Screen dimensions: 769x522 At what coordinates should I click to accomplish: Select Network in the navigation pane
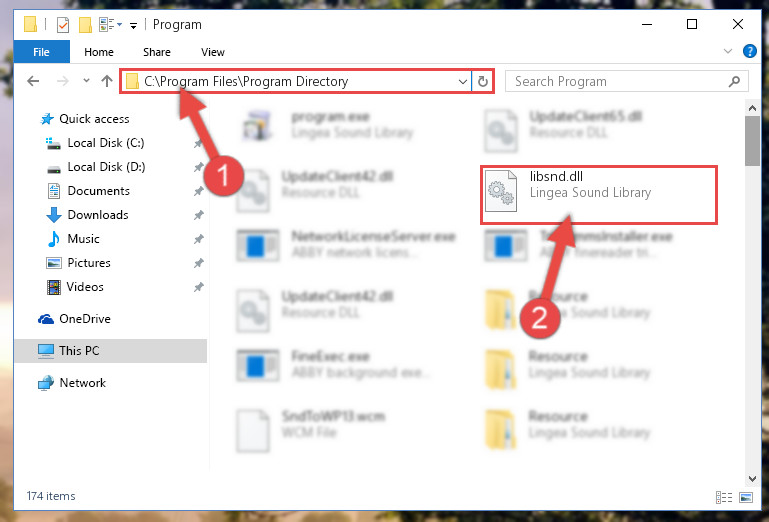tap(82, 383)
